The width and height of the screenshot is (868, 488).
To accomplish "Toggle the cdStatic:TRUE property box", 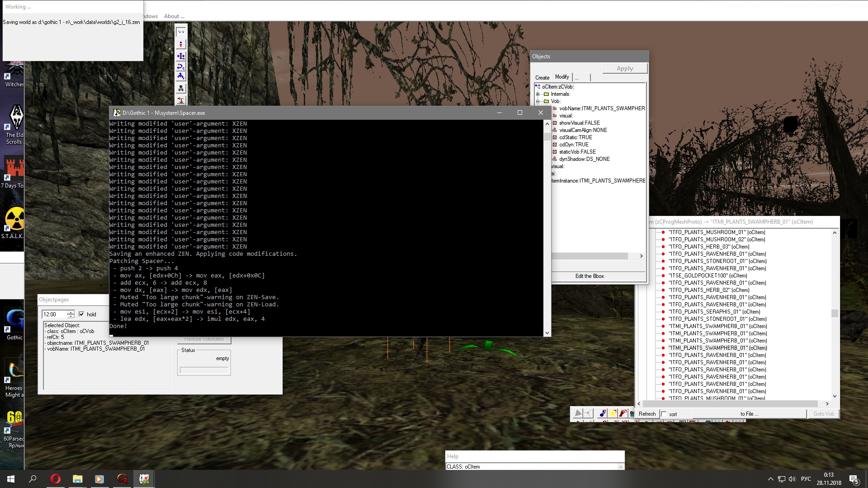I will (555, 137).
